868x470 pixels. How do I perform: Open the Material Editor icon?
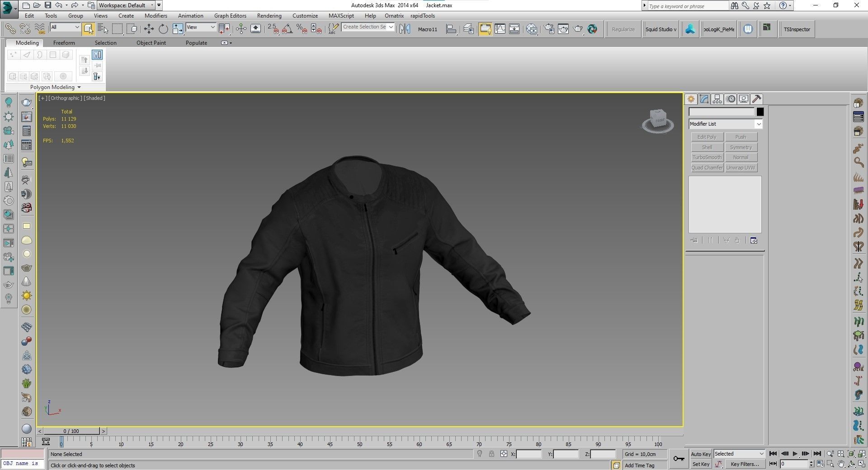(532, 29)
